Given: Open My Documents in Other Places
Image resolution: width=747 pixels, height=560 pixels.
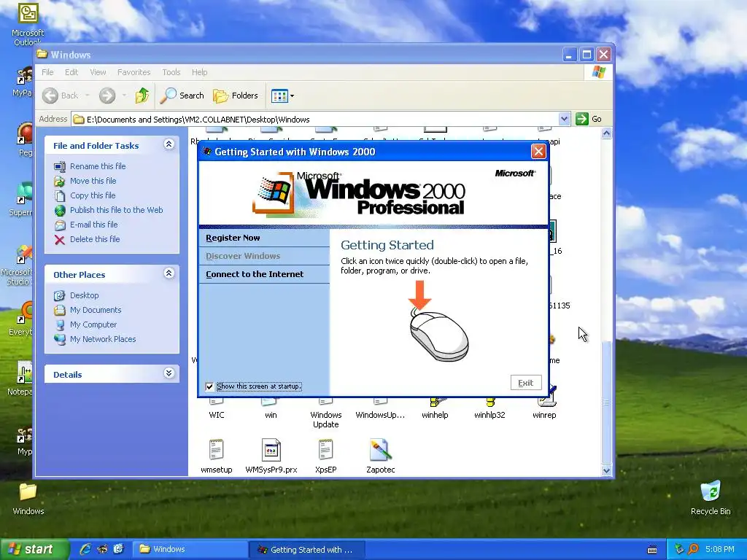Looking at the screenshot, I should pyautogui.click(x=96, y=310).
